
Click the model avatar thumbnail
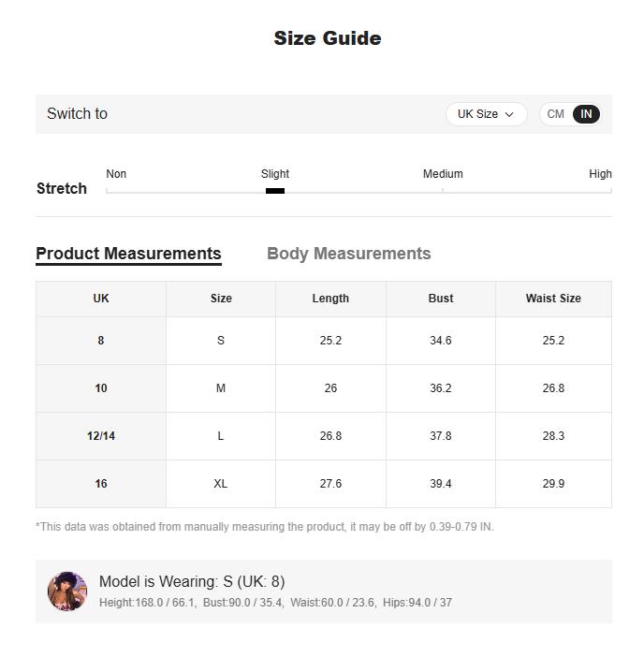point(67,591)
